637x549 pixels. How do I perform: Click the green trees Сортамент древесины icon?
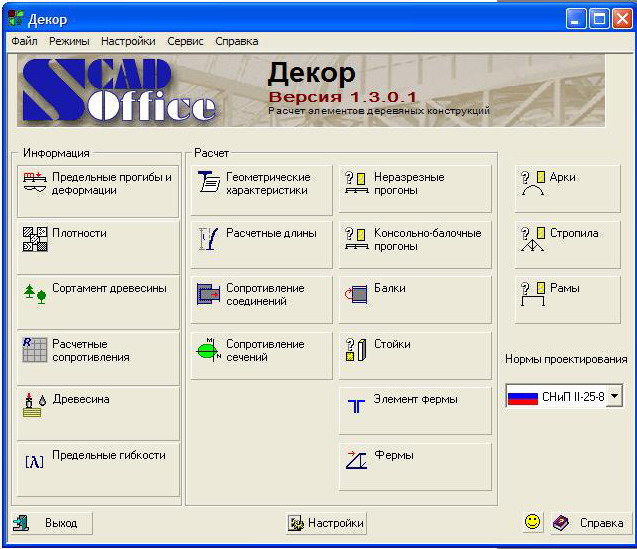(x=35, y=294)
